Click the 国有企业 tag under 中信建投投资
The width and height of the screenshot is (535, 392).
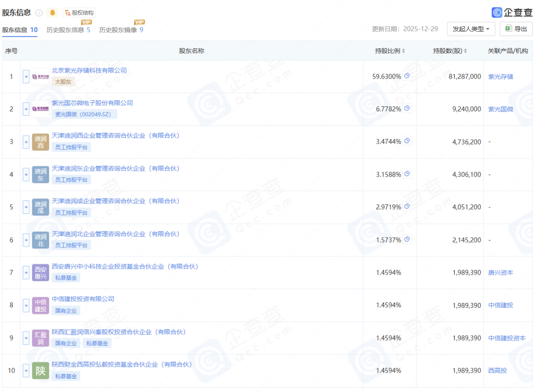66,311
